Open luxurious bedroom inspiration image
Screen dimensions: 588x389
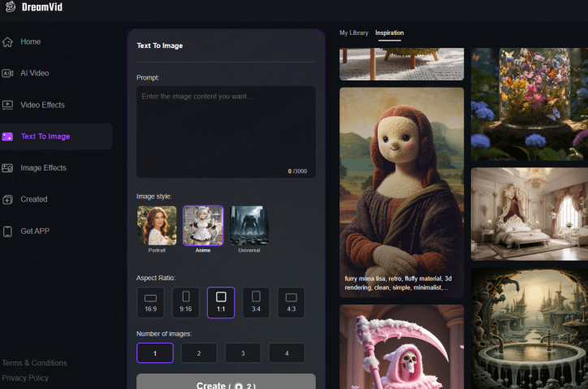coord(530,214)
